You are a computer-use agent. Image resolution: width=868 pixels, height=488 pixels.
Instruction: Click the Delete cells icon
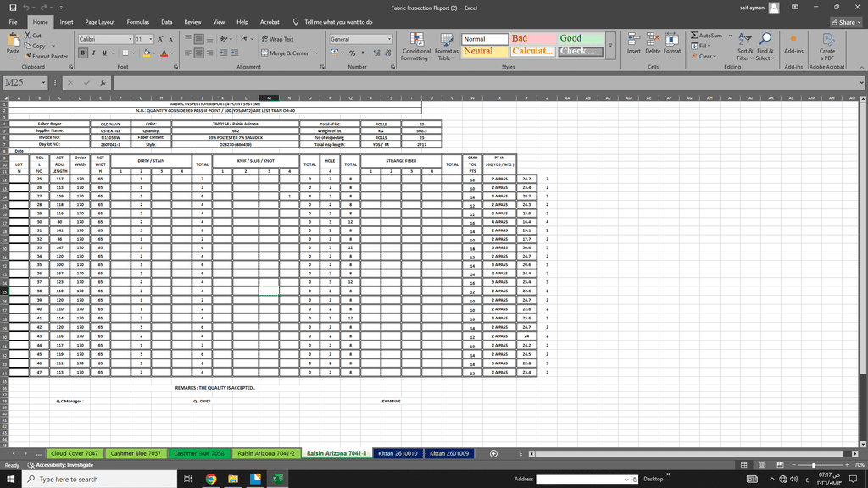coord(653,40)
